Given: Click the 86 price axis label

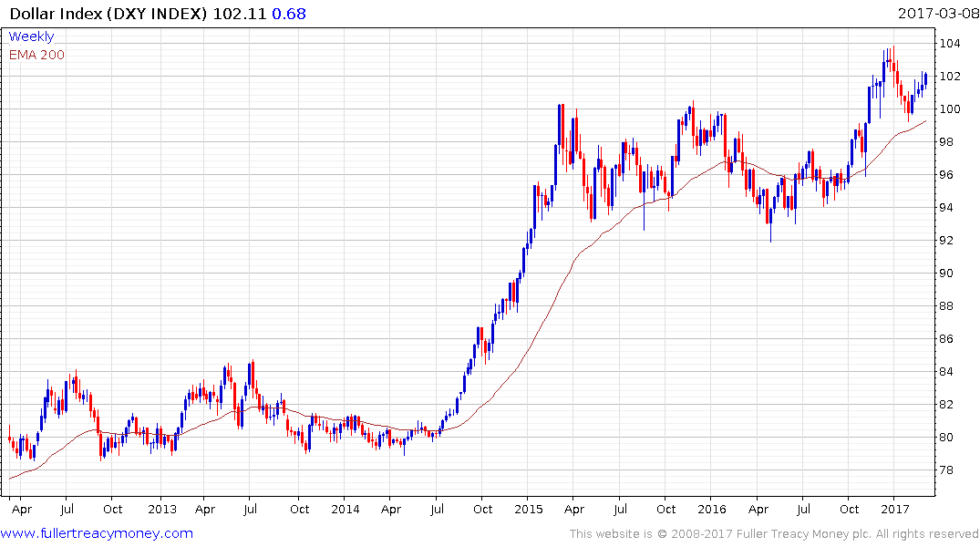Looking at the screenshot, I should (x=947, y=339).
